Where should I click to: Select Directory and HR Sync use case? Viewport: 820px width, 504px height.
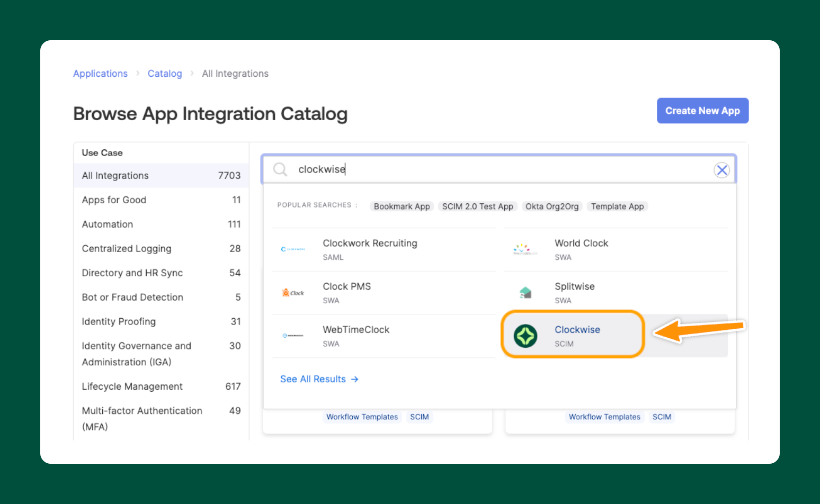[161, 273]
